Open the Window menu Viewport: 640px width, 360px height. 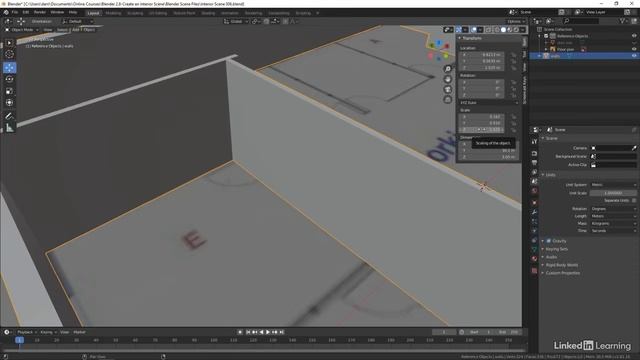[x=57, y=12]
